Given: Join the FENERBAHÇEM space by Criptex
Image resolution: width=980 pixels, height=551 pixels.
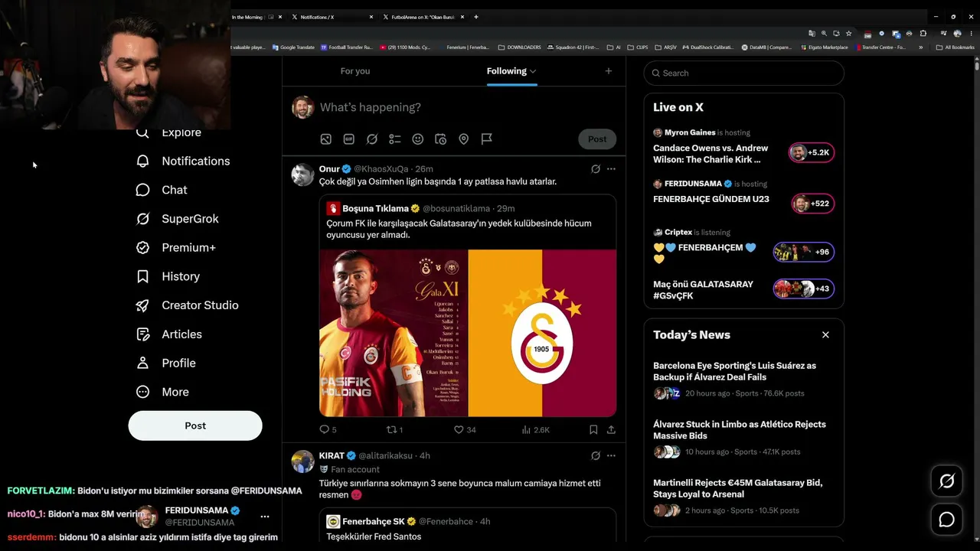Looking at the screenshot, I should [x=744, y=248].
